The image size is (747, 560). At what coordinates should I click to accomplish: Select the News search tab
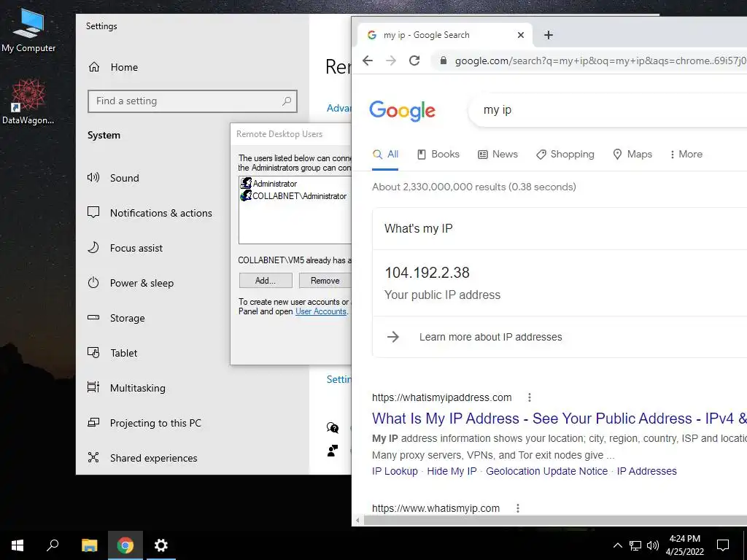click(x=498, y=155)
